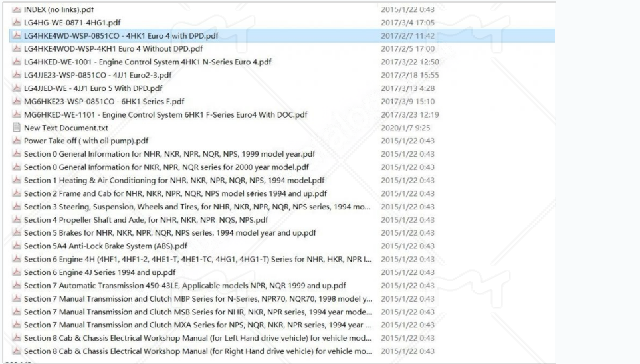
Task: Select Section 4 Propeller Shaft and Axle name
Action: pos(146,220)
